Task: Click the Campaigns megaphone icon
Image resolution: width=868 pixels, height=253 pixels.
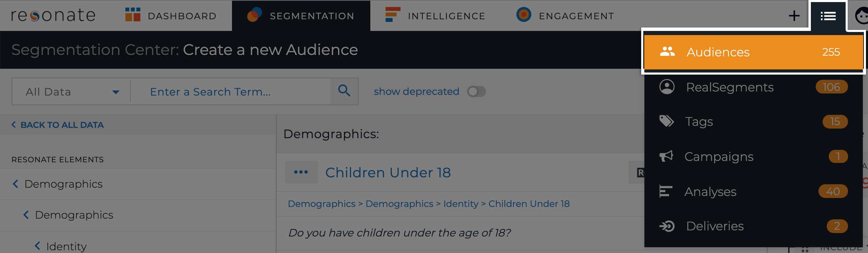Action: pos(666,156)
